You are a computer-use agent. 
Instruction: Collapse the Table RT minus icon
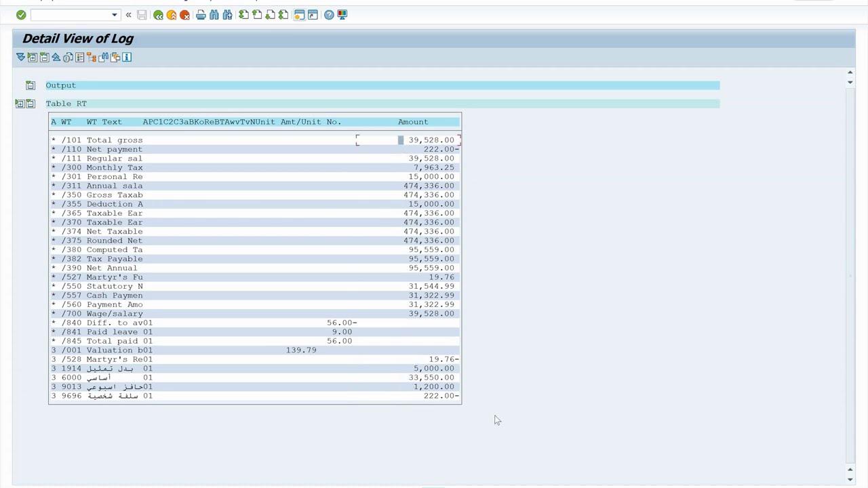(x=31, y=104)
